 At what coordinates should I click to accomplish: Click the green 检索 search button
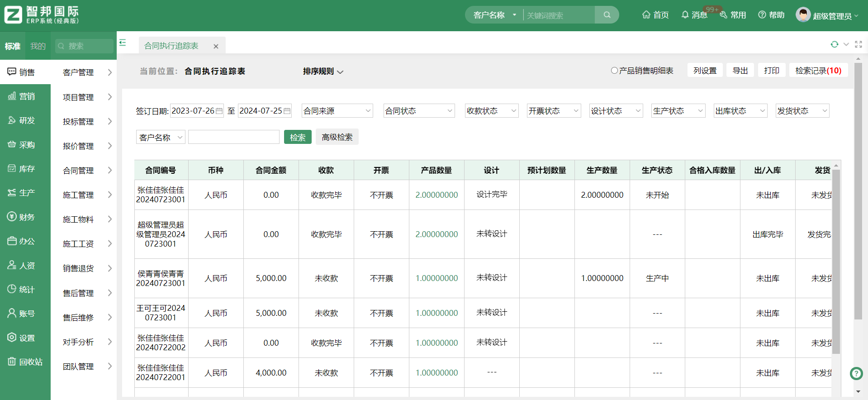click(x=298, y=137)
